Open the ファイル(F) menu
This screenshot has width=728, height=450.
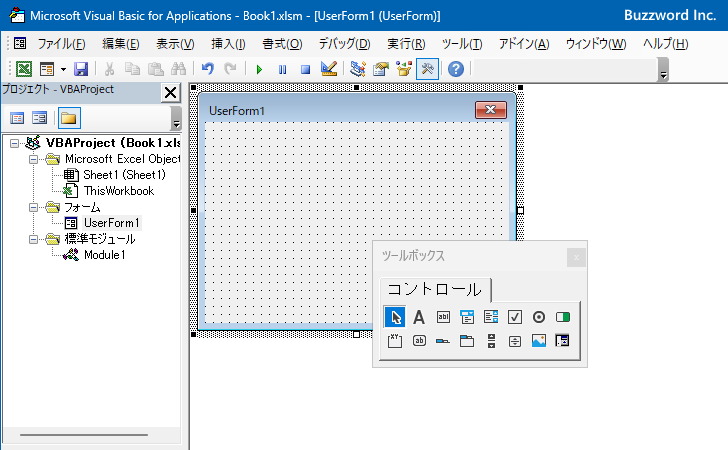(x=61, y=44)
